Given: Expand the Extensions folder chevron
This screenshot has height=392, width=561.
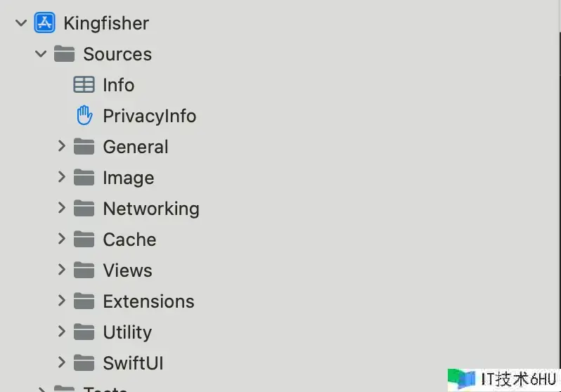Looking at the screenshot, I should [61, 301].
